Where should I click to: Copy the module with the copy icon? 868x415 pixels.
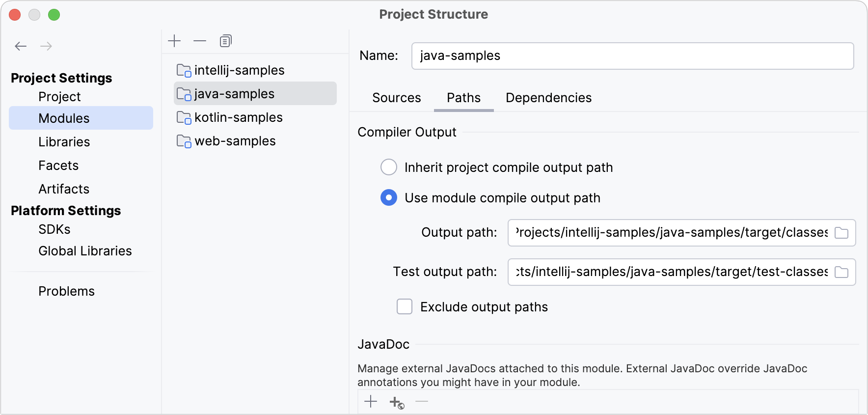(225, 41)
